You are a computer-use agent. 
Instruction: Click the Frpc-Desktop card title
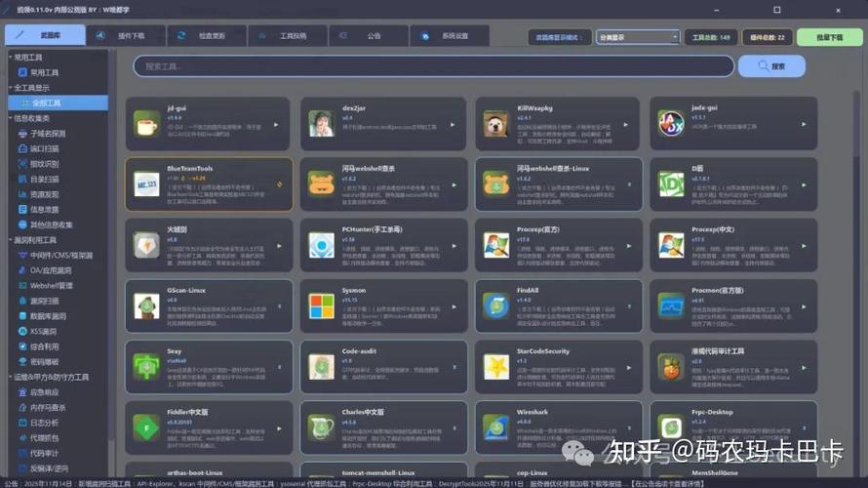coord(712,412)
